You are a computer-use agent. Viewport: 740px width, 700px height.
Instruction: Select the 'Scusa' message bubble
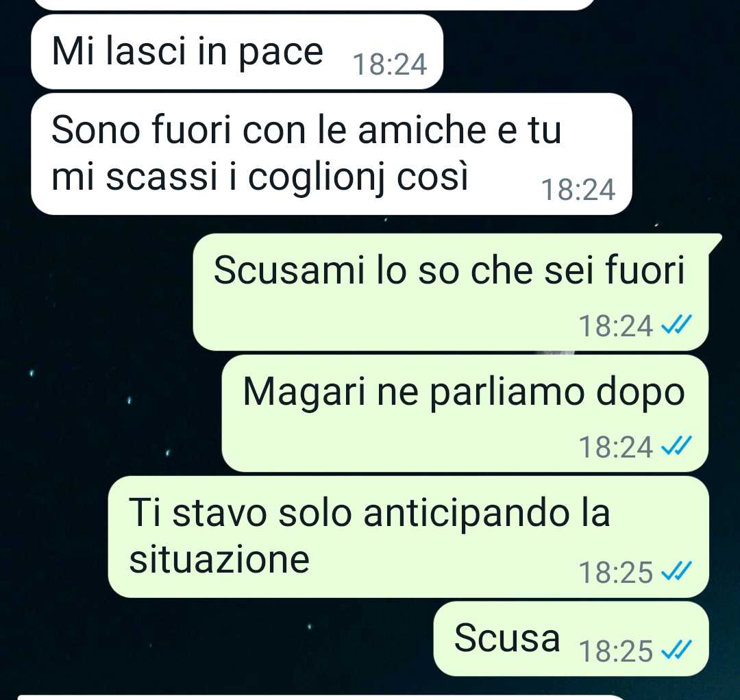pyautogui.click(x=571, y=638)
